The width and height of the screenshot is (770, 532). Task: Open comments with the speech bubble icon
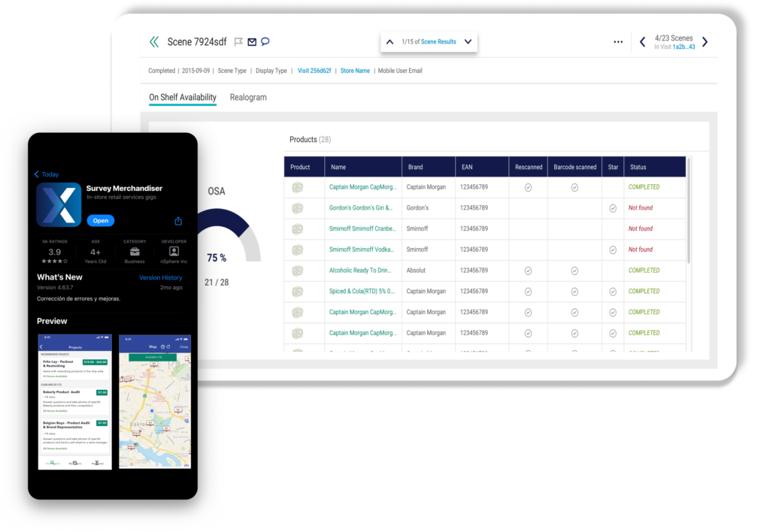pos(265,42)
